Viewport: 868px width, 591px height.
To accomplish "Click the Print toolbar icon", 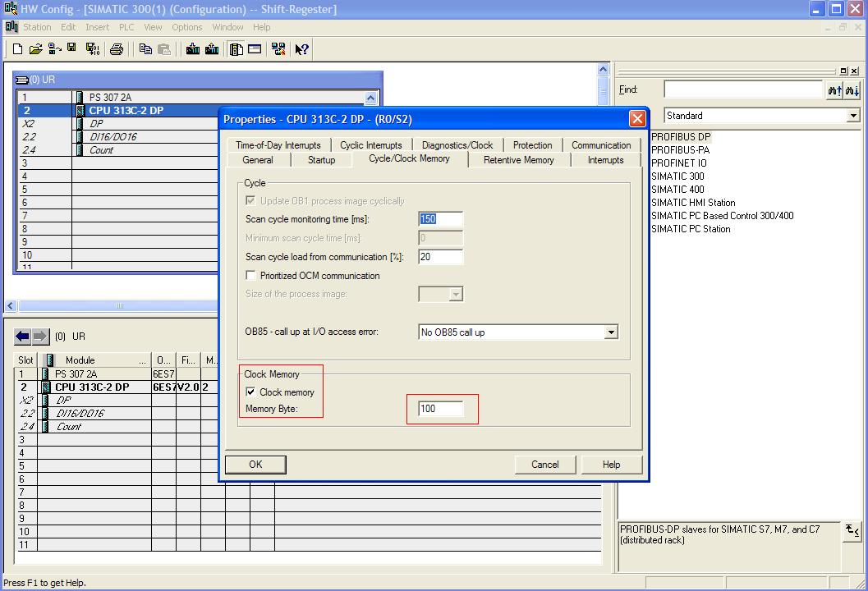I will (x=117, y=49).
